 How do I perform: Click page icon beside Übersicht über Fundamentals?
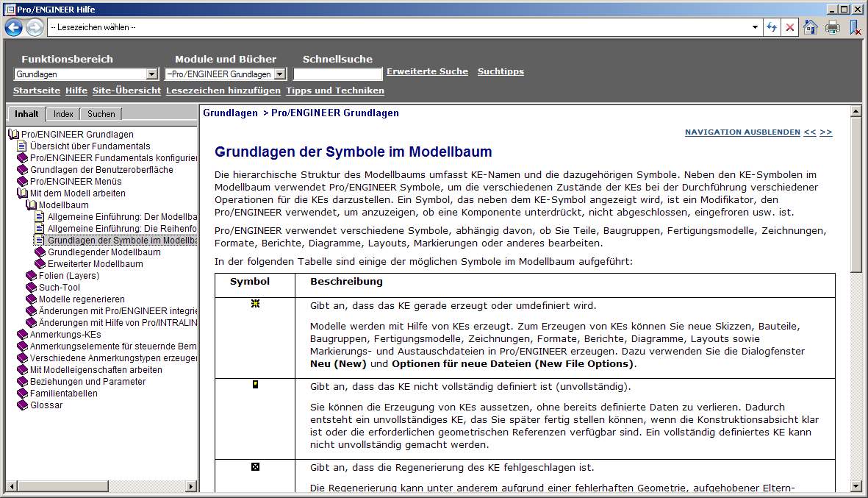[x=22, y=146]
